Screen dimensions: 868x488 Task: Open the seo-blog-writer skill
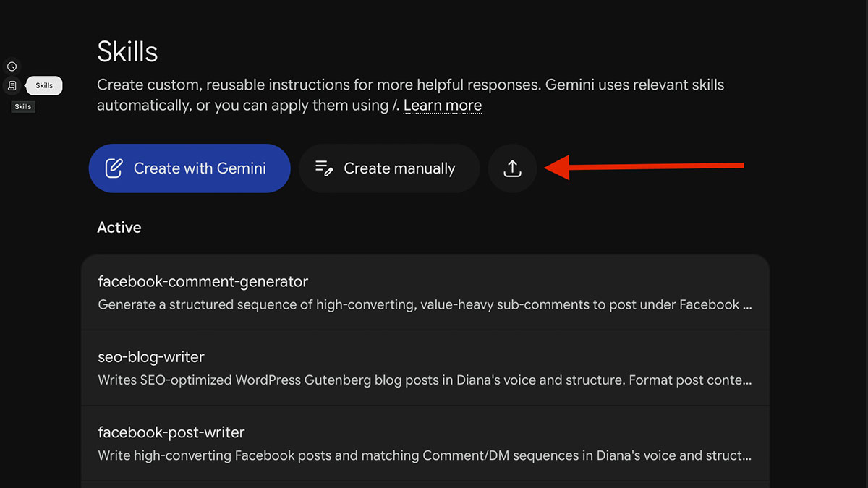tap(425, 368)
